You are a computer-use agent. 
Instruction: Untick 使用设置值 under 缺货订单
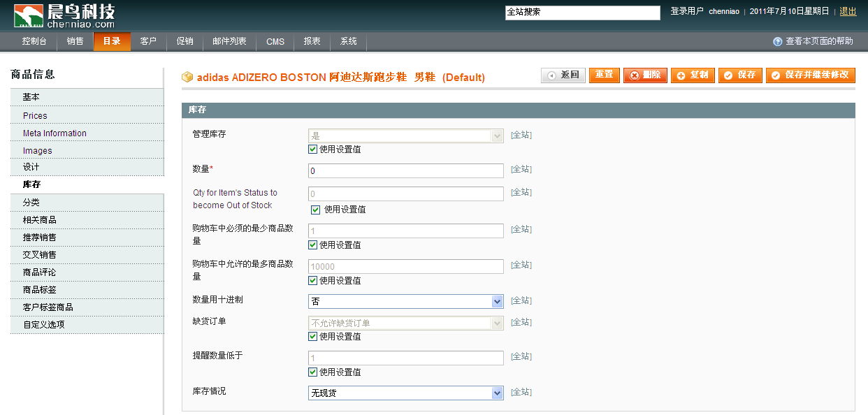pyautogui.click(x=312, y=337)
